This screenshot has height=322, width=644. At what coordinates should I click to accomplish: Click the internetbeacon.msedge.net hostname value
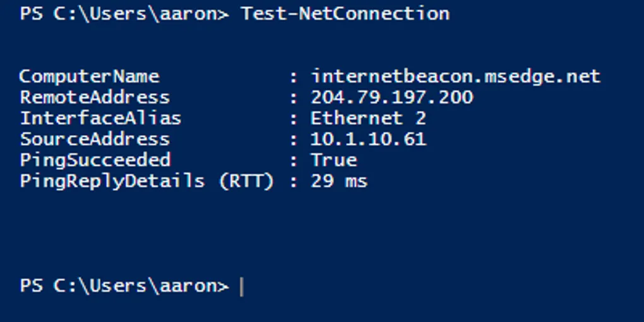tap(455, 77)
